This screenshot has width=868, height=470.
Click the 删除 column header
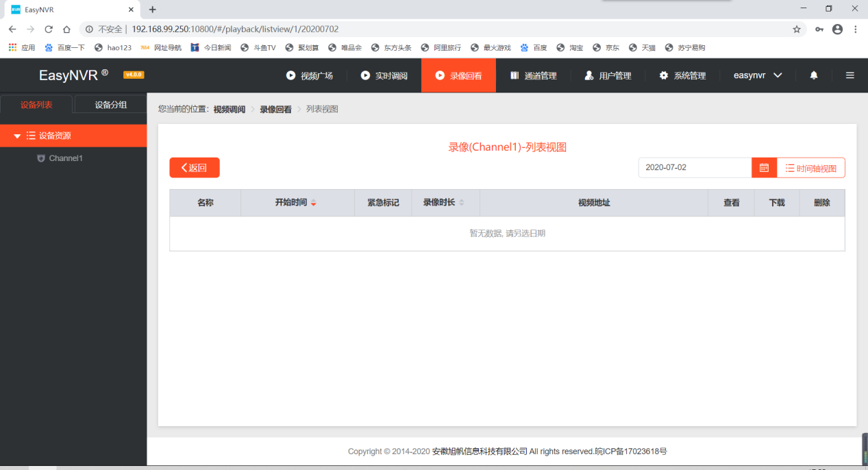pos(822,203)
